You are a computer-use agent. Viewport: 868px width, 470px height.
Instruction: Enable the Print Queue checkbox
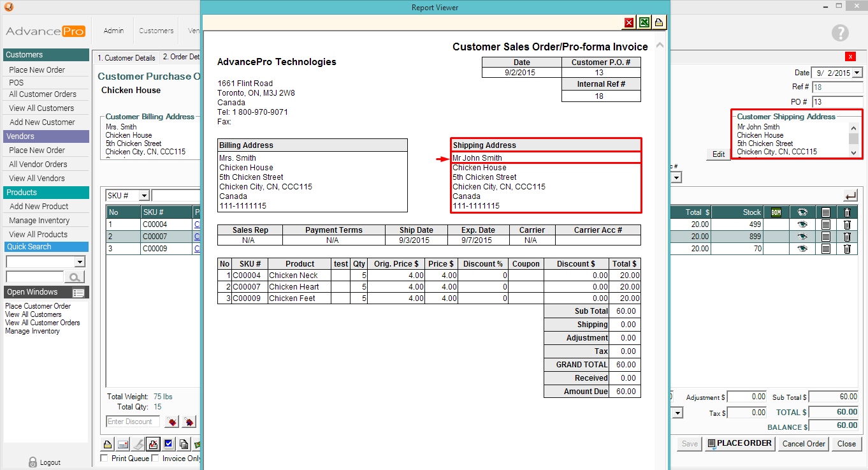(x=105, y=459)
